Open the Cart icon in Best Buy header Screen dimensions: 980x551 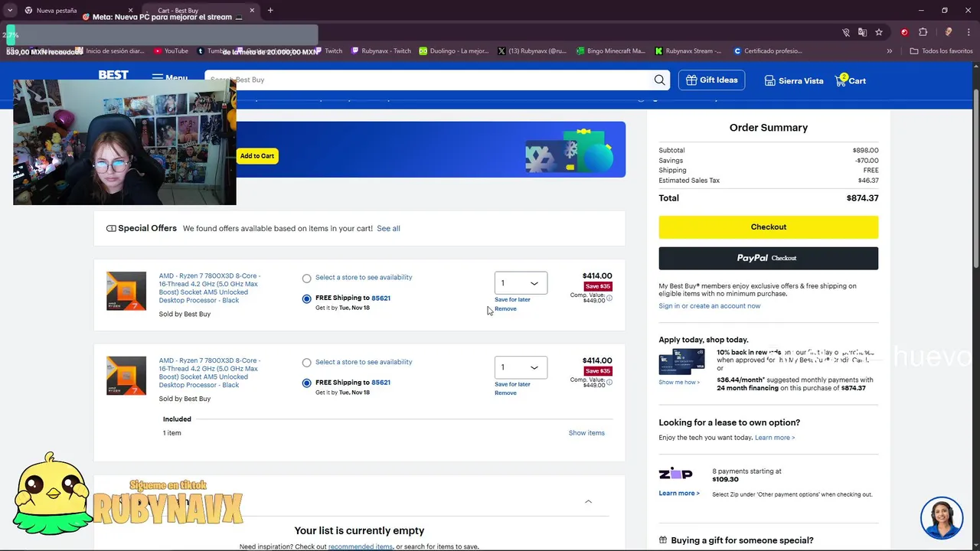pyautogui.click(x=851, y=80)
